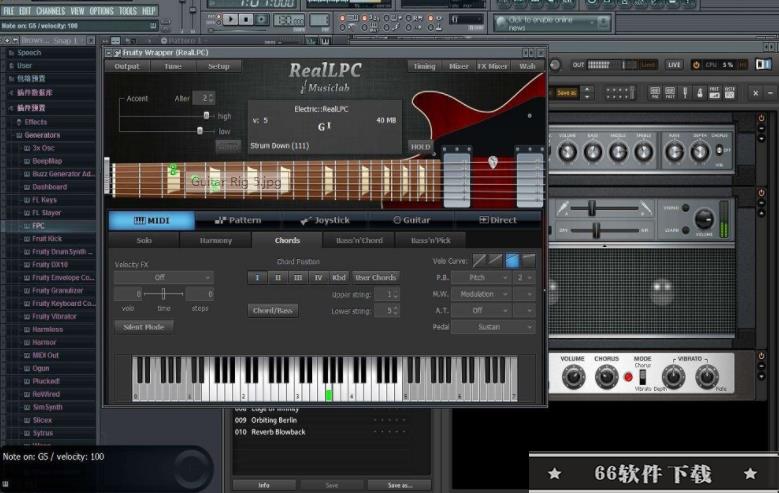The height and width of the screenshot is (493, 779).
Task: Adjust the Accent Alter stepper
Action: (x=212, y=98)
